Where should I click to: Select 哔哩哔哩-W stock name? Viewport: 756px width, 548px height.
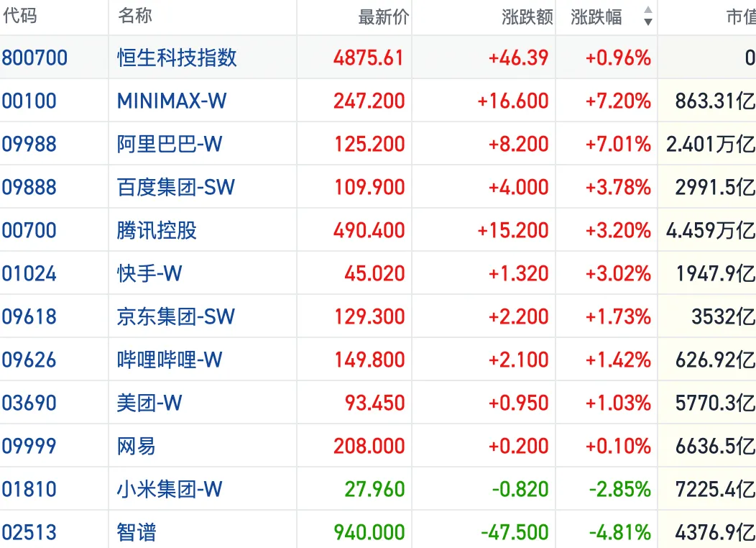click(169, 360)
